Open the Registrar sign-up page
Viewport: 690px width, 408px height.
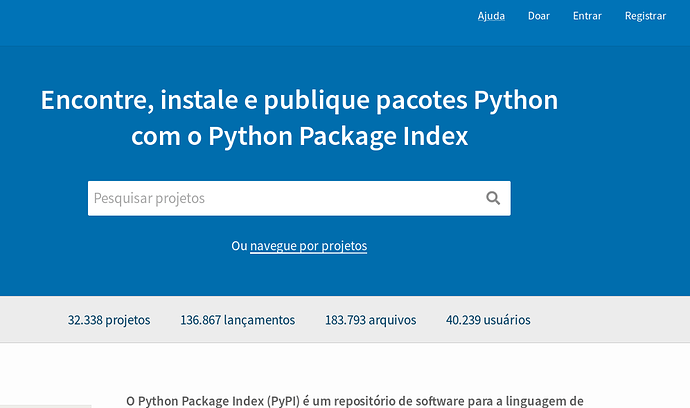645,16
